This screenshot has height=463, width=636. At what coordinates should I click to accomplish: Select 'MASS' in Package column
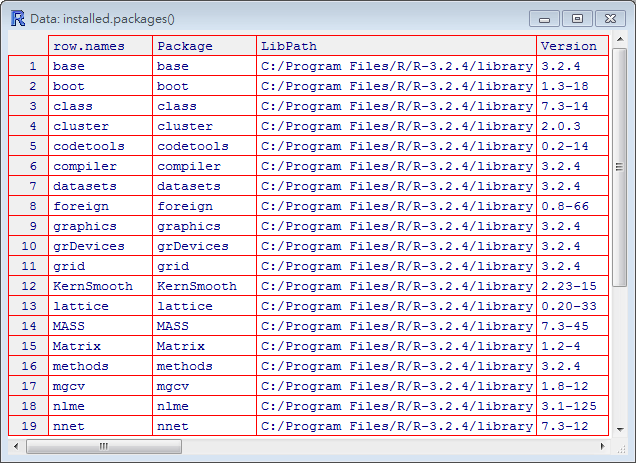coord(204,326)
